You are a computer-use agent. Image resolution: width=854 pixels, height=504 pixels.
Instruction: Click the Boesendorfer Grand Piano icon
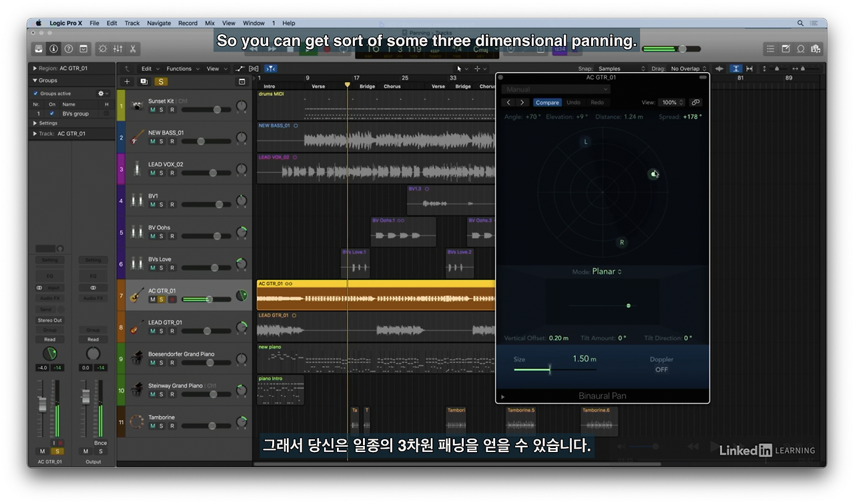pos(137,358)
